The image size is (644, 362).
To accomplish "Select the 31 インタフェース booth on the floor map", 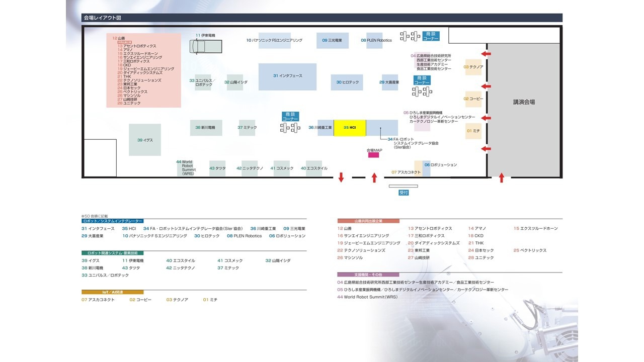I will point(287,76).
